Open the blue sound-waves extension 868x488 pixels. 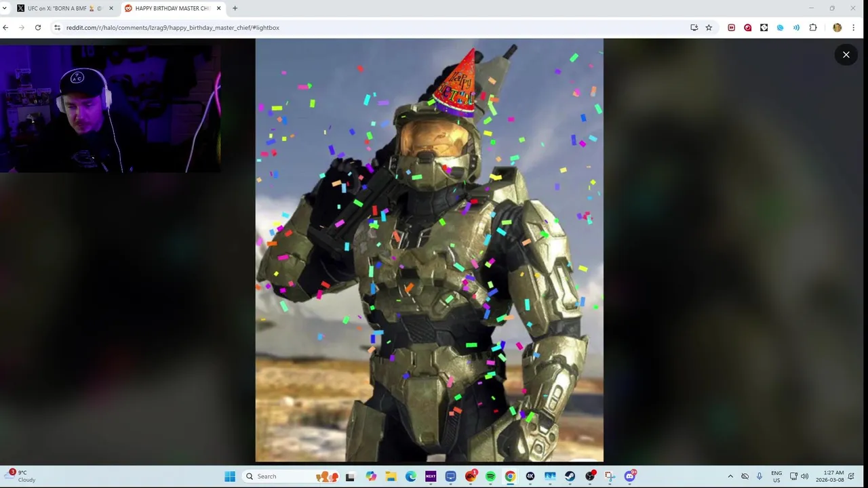click(796, 28)
